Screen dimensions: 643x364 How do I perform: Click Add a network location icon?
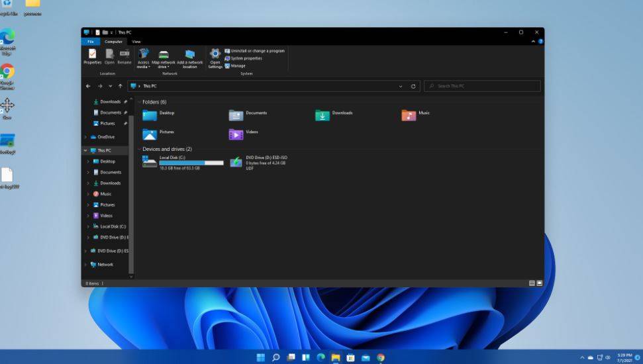[x=189, y=58]
